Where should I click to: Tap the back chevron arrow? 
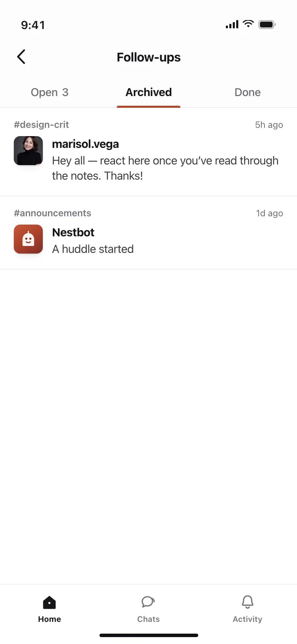click(x=21, y=57)
